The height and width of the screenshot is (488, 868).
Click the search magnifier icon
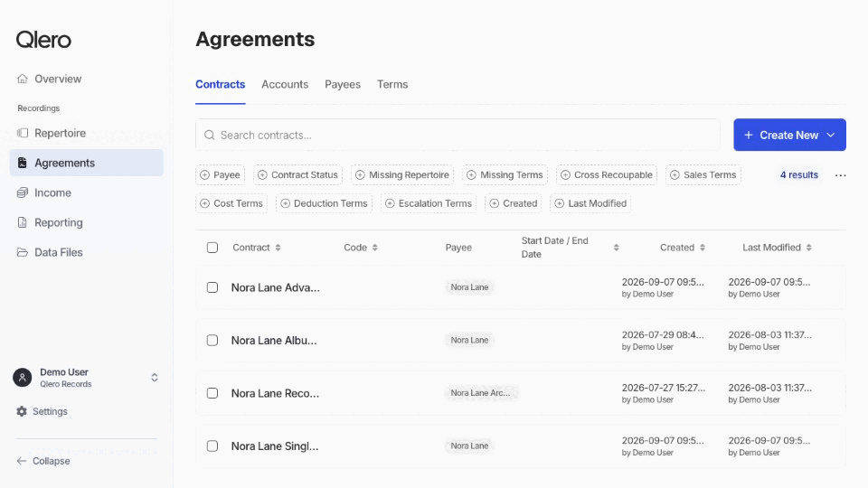tap(209, 135)
